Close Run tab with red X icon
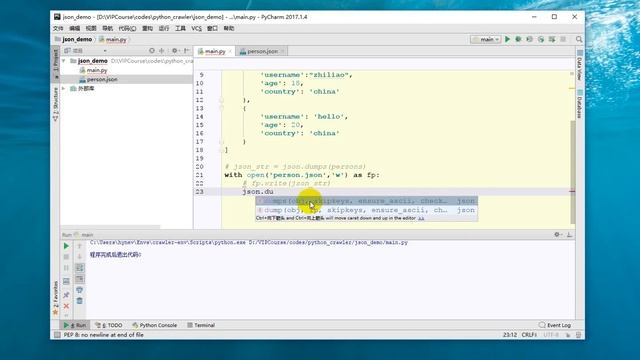Screen dimensions: 640x360 (x=66, y=306)
